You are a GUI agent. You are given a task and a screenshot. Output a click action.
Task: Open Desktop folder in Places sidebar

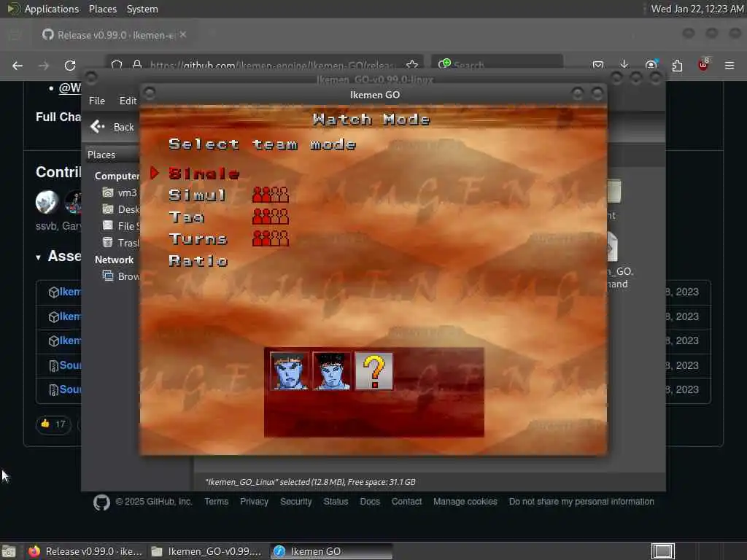(120, 209)
